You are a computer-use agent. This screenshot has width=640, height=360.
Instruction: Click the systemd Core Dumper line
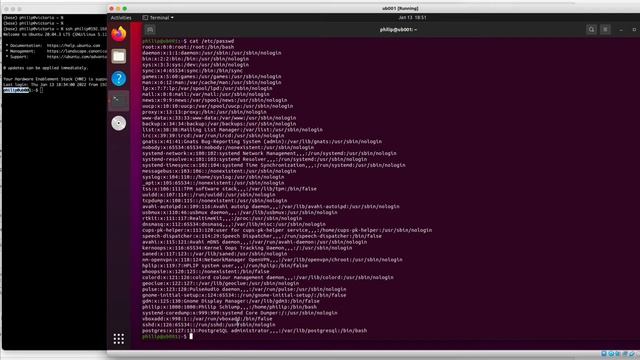click(x=240, y=313)
